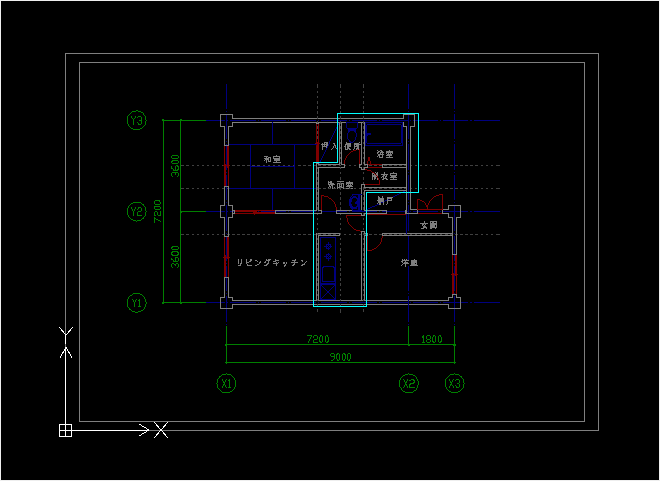Select the bathtub symbol in 浴室

click(384, 134)
